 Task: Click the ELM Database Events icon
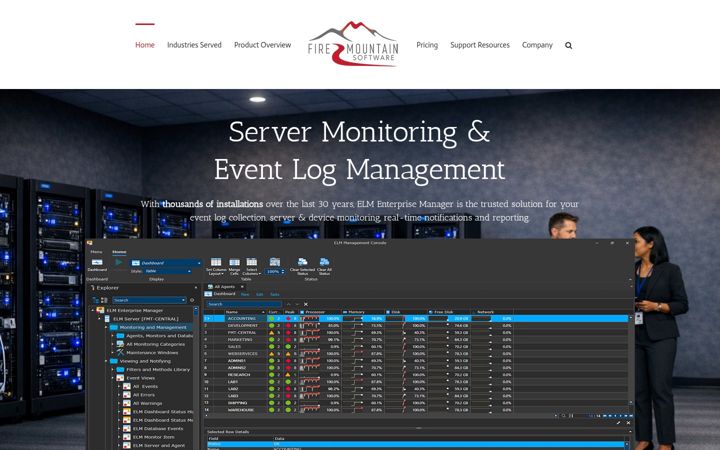coord(127,428)
